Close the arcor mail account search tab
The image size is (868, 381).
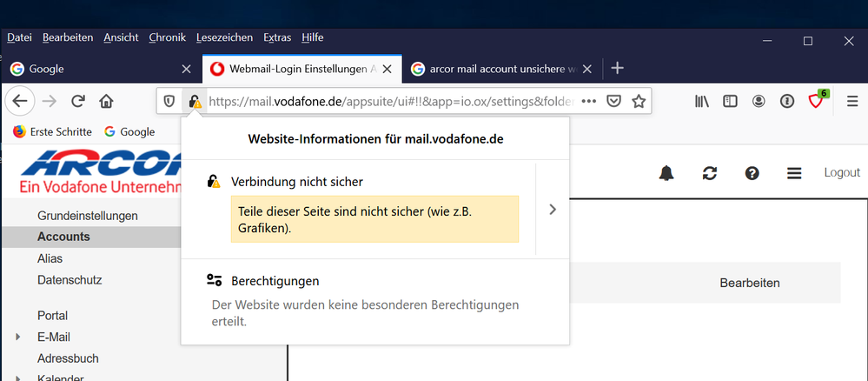(x=588, y=70)
